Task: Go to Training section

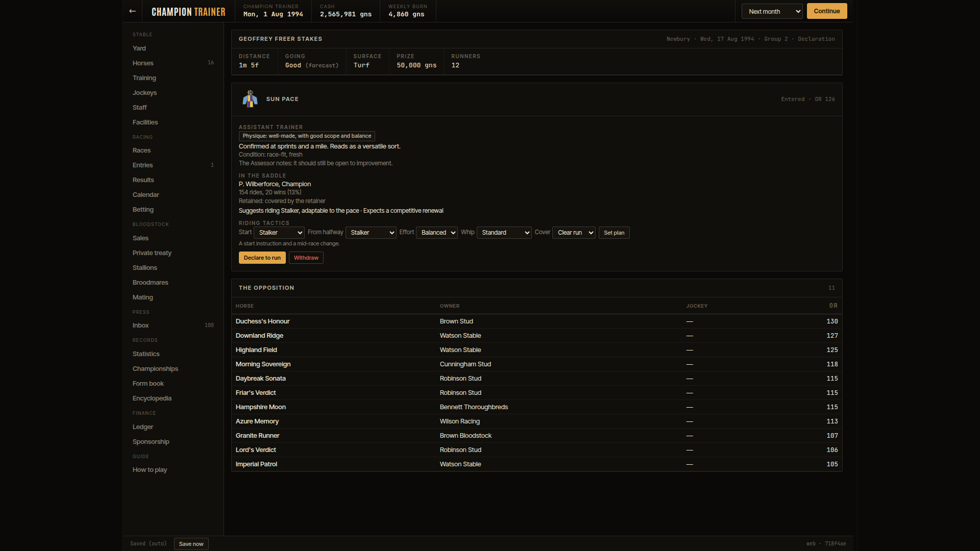Action: pos(173,78)
